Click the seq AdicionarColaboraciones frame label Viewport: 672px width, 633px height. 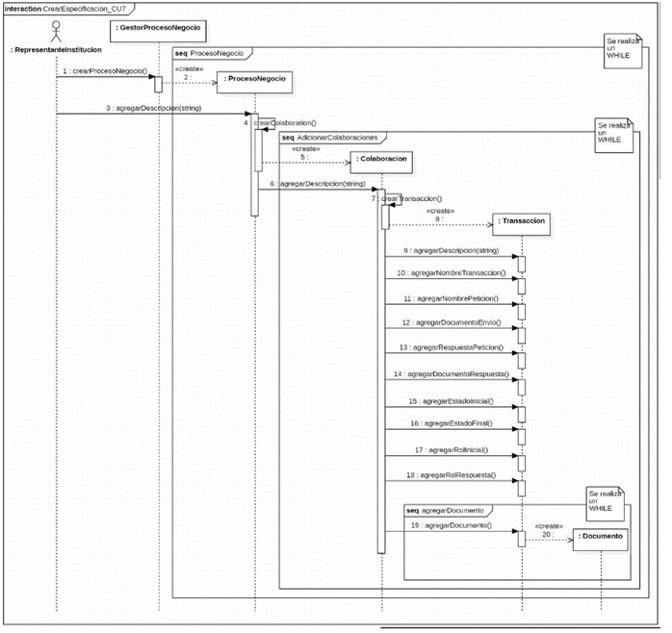click(x=333, y=138)
